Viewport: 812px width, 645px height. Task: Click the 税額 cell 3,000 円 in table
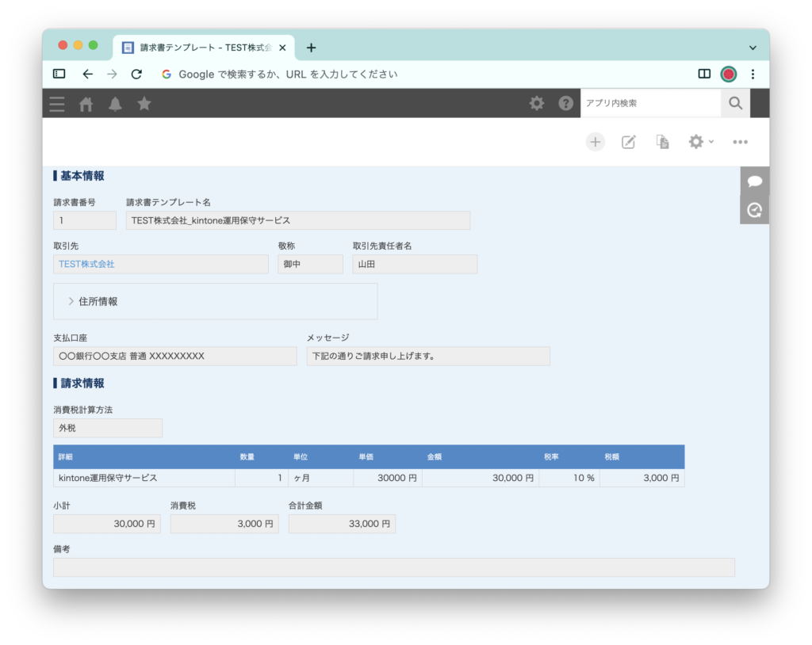(642, 478)
